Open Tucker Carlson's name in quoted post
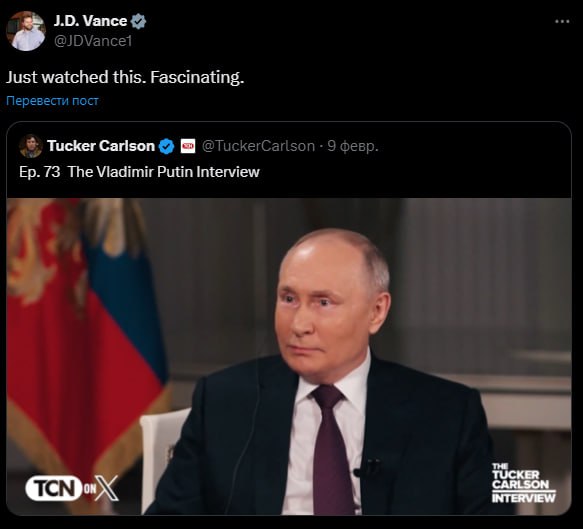The height and width of the screenshot is (529, 583). coord(101,146)
